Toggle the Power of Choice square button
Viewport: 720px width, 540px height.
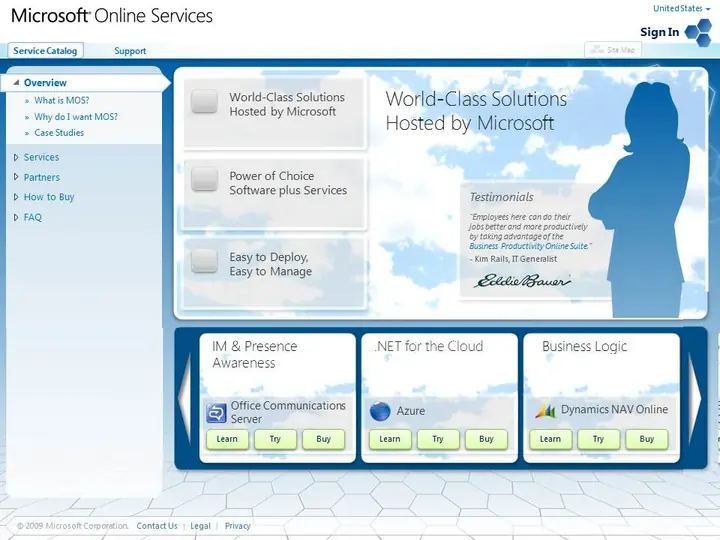(x=204, y=179)
